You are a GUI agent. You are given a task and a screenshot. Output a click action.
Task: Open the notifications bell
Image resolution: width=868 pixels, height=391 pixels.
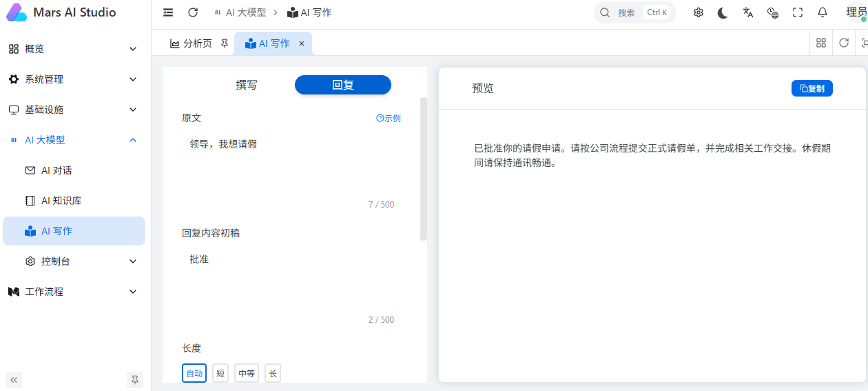point(823,12)
